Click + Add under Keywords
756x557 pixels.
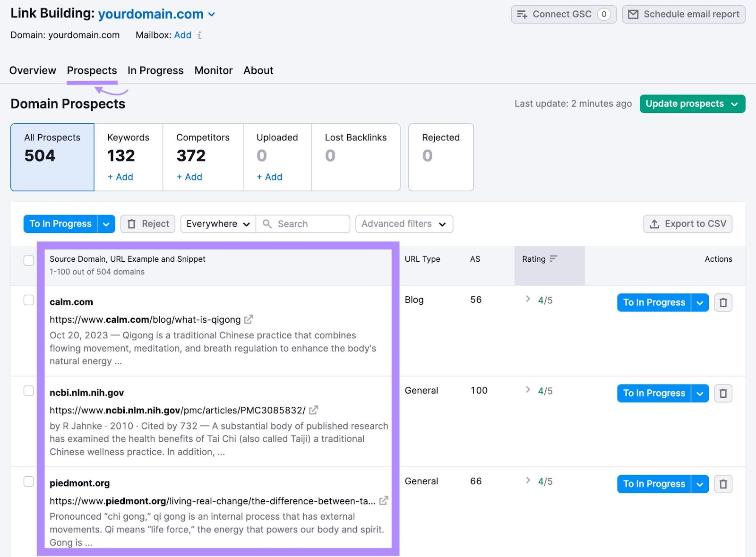(120, 177)
